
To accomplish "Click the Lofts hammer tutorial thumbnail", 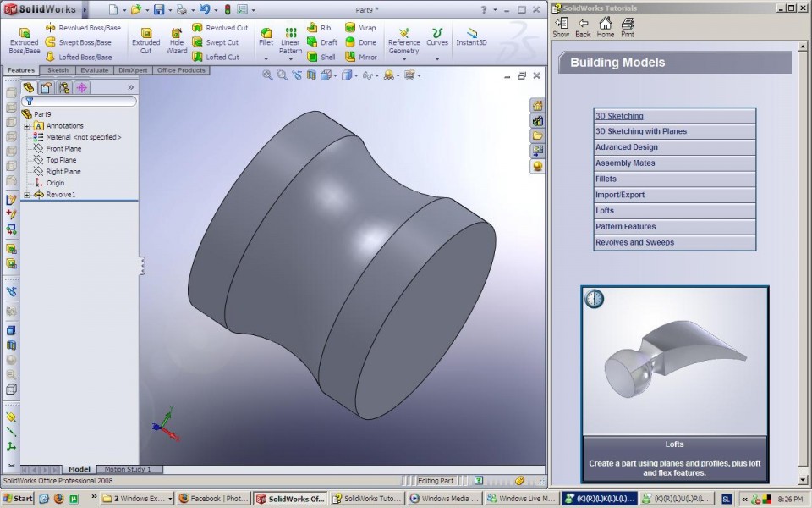I will [x=675, y=362].
